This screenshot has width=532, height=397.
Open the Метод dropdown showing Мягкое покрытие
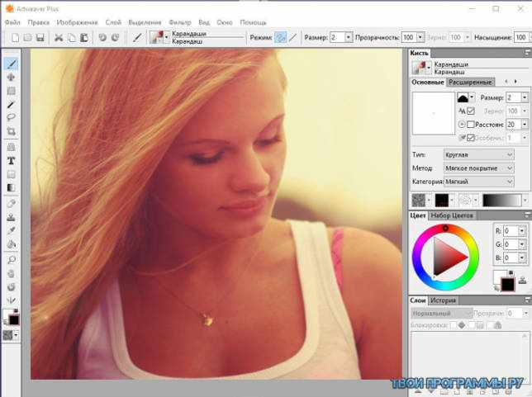coord(479,168)
